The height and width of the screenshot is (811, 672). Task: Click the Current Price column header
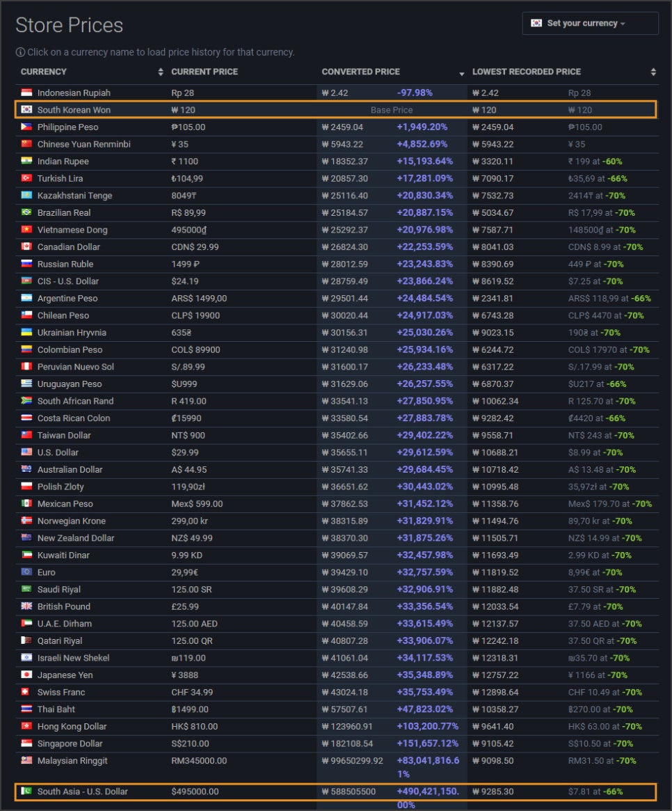pyautogui.click(x=205, y=72)
